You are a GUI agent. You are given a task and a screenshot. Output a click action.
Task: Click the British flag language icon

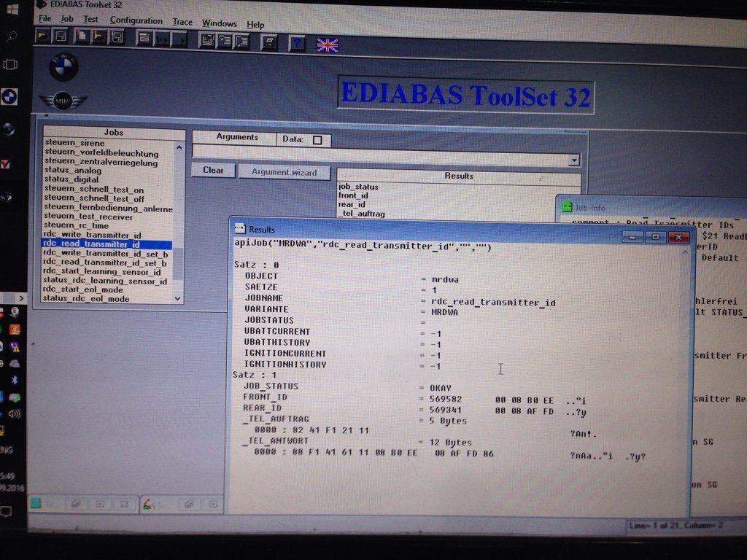(x=328, y=45)
